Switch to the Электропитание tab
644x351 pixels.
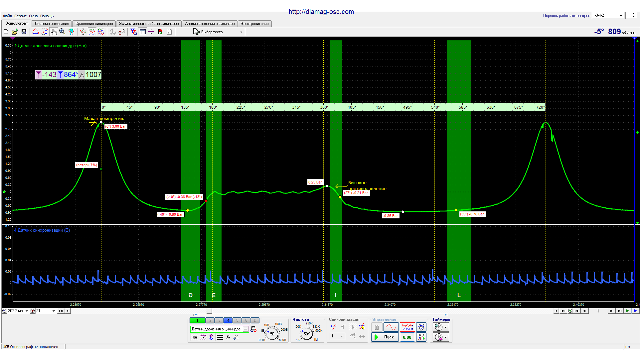point(255,24)
